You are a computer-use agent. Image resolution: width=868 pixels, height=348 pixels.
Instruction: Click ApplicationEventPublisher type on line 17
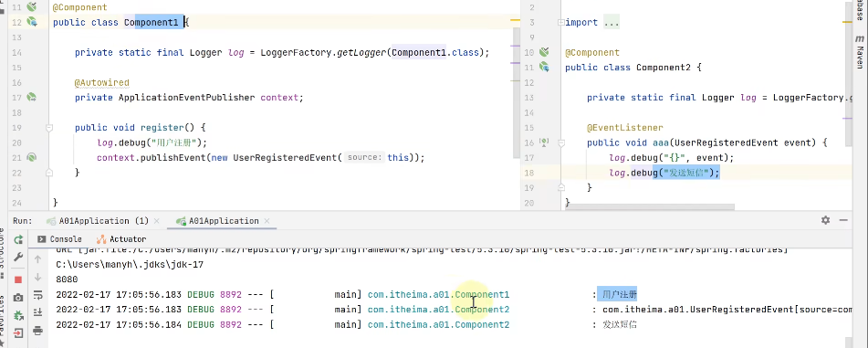click(187, 98)
